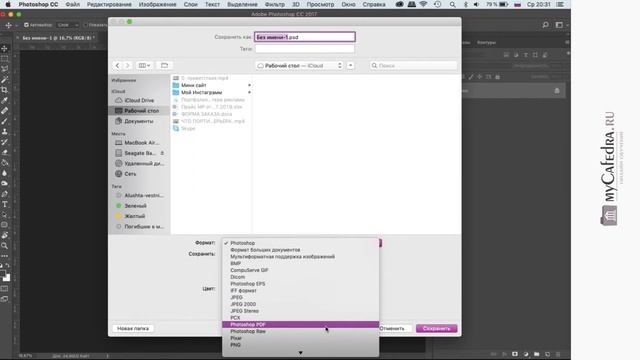Click the Type layer filter icon
640x360 pixels.
[526, 55]
